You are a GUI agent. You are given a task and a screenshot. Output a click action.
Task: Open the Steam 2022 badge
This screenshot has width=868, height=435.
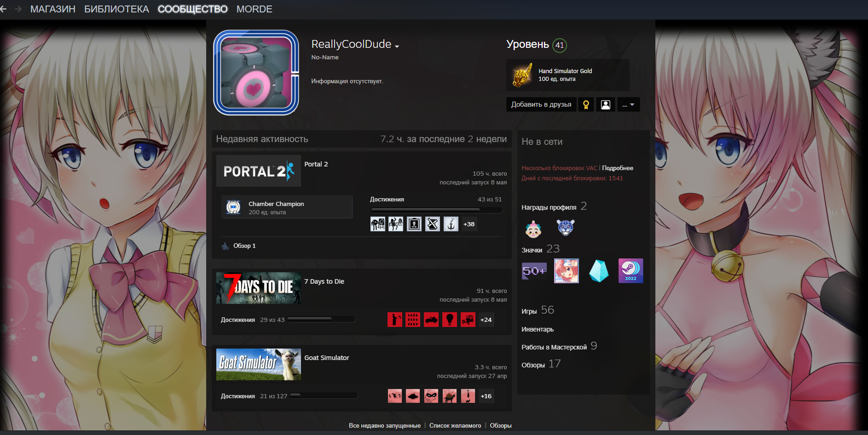point(631,271)
